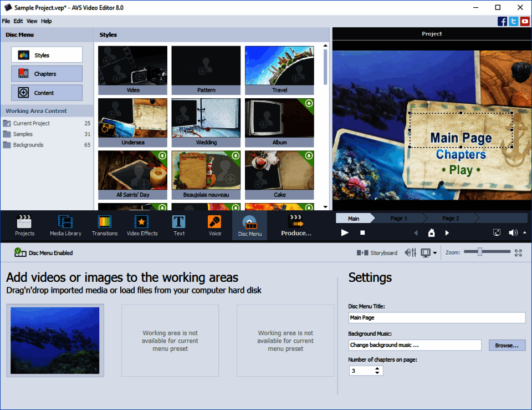This screenshot has width=532, height=410.
Task: Open the Number of chapters stepper field
Action: coord(366,370)
